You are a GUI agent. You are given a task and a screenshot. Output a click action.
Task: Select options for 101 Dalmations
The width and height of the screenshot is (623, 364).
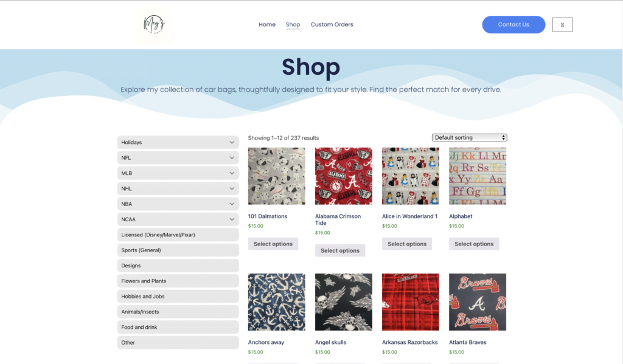(273, 244)
